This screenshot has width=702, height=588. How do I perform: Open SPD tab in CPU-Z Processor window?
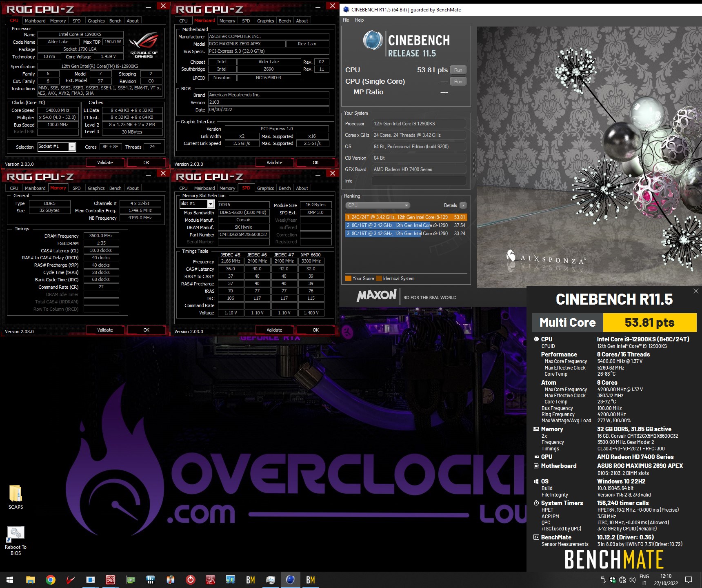coord(77,21)
